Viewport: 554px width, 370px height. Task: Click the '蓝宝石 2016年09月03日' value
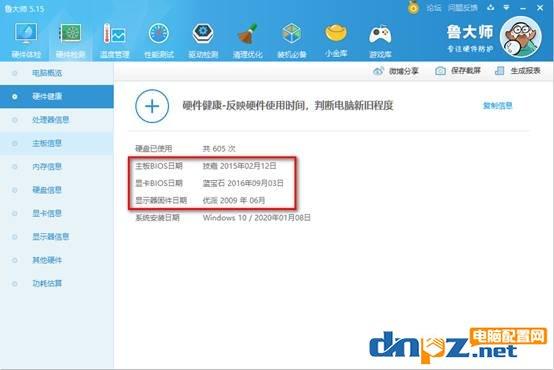click(x=243, y=183)
